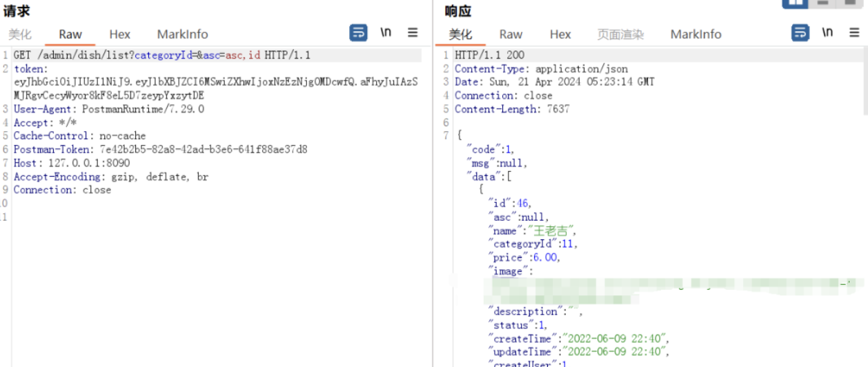Viewport: 868px width, 367px height.
Task: Click the "categoryId":11 JSON line
Action: (533, 244)
